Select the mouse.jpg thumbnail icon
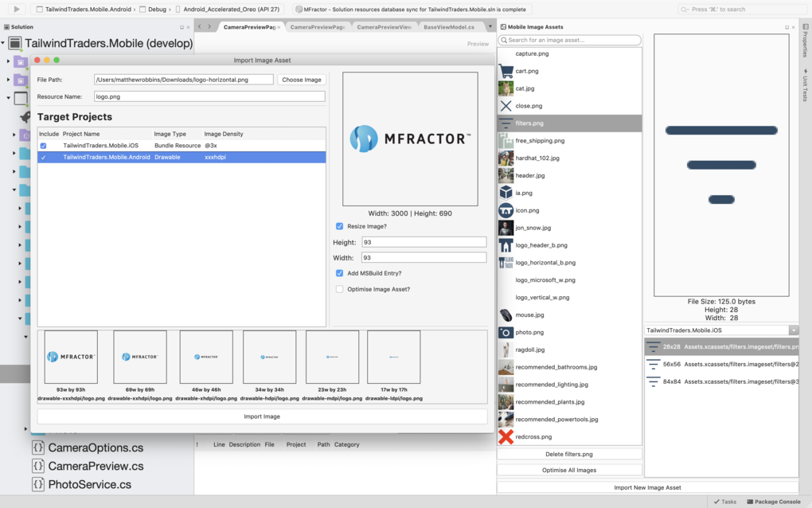 point(506,315)
